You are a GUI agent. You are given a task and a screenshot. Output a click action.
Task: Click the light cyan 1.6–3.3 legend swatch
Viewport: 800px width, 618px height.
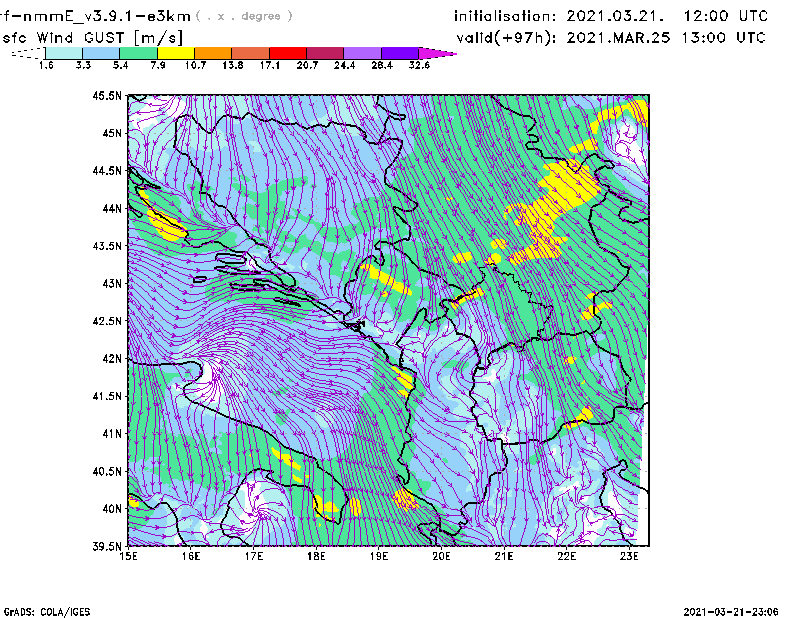pyautogui.click(x=64, y=53)
